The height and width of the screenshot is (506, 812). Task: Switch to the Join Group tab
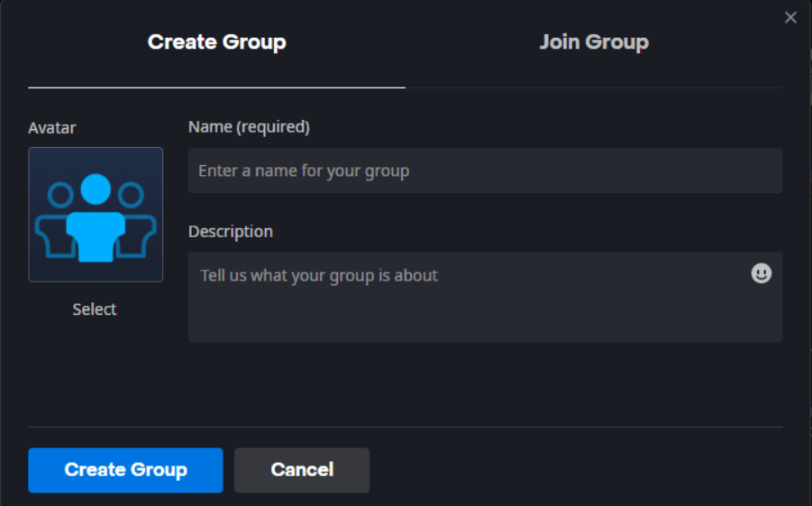click(x=594, y=42)
